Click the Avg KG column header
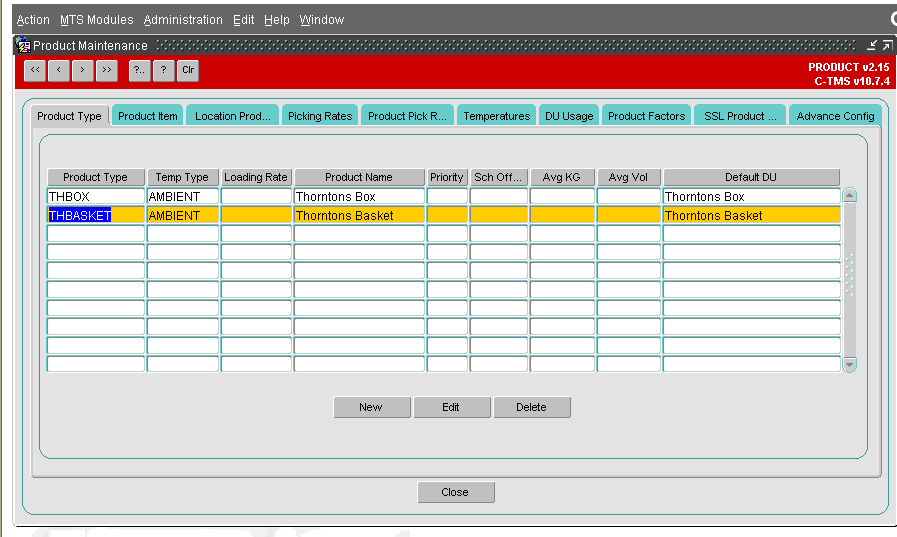Viewport: 897px width, 537px height. click(x=562, y=177)
